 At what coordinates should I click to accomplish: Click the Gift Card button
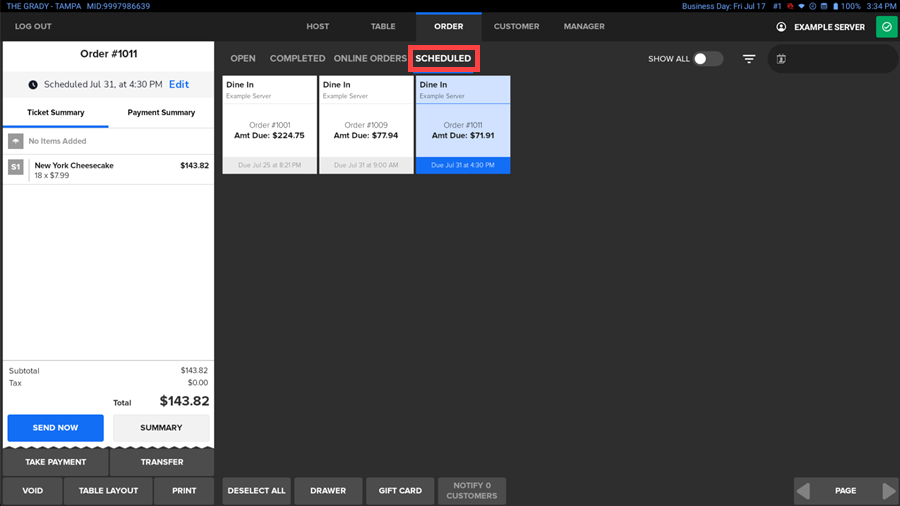[400, 491]
